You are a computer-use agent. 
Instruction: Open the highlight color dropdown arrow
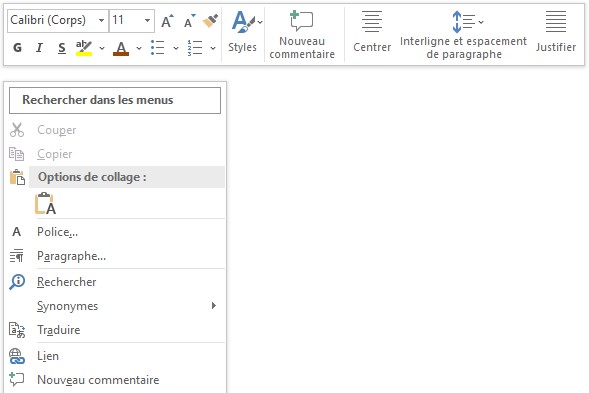coord(101,48)
